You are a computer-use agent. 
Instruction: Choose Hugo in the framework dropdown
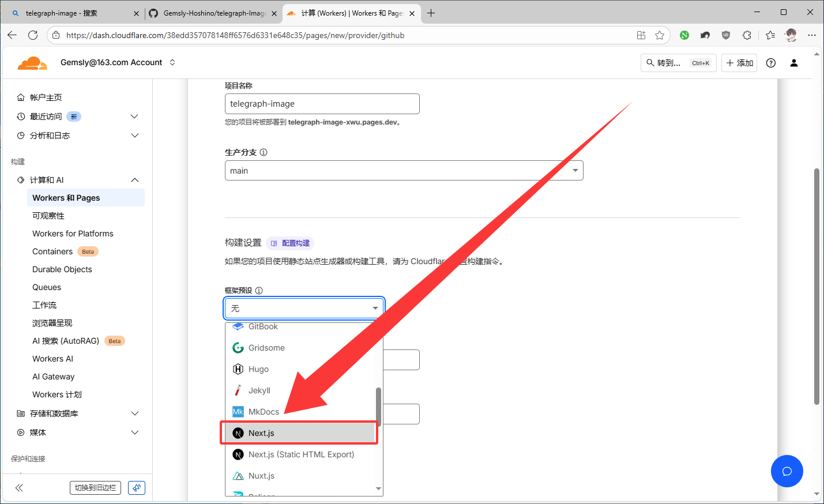tap(258, 369)
